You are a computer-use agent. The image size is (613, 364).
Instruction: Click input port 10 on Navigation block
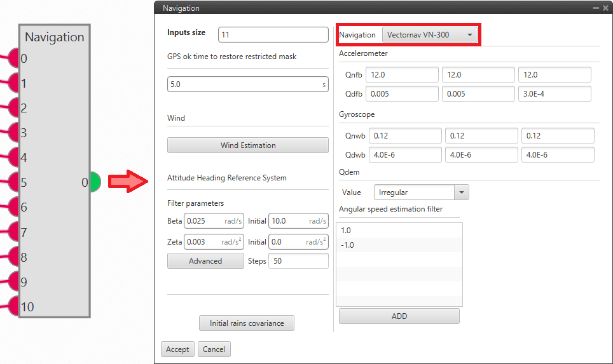tap(14, 307)
